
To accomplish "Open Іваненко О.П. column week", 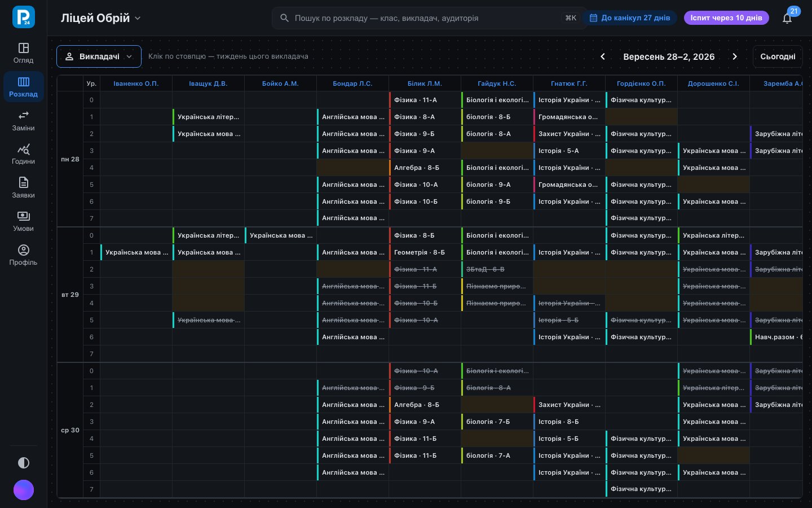I will tap(136, 84).
